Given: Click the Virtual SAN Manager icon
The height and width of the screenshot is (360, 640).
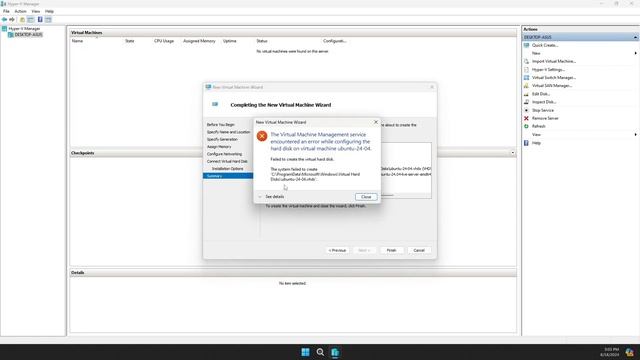Looking at the screenshot, I should pyautogui.click(x=527, y=86).
